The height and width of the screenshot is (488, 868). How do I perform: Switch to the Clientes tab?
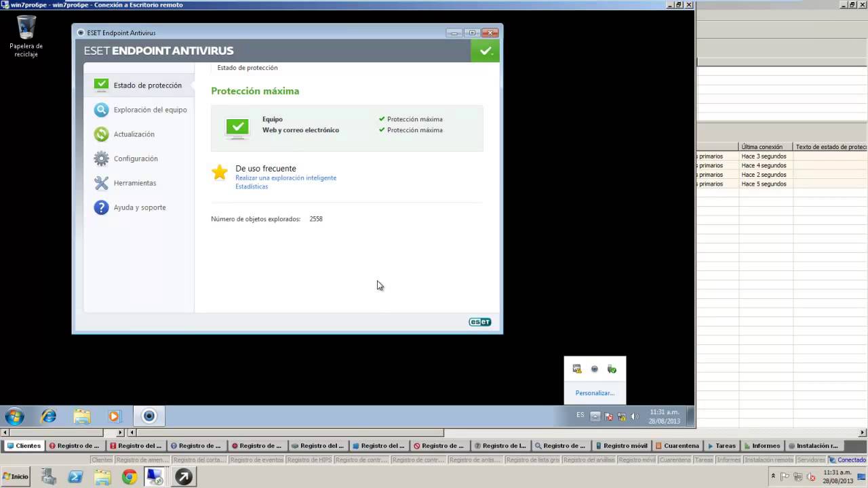pos(24,446)
